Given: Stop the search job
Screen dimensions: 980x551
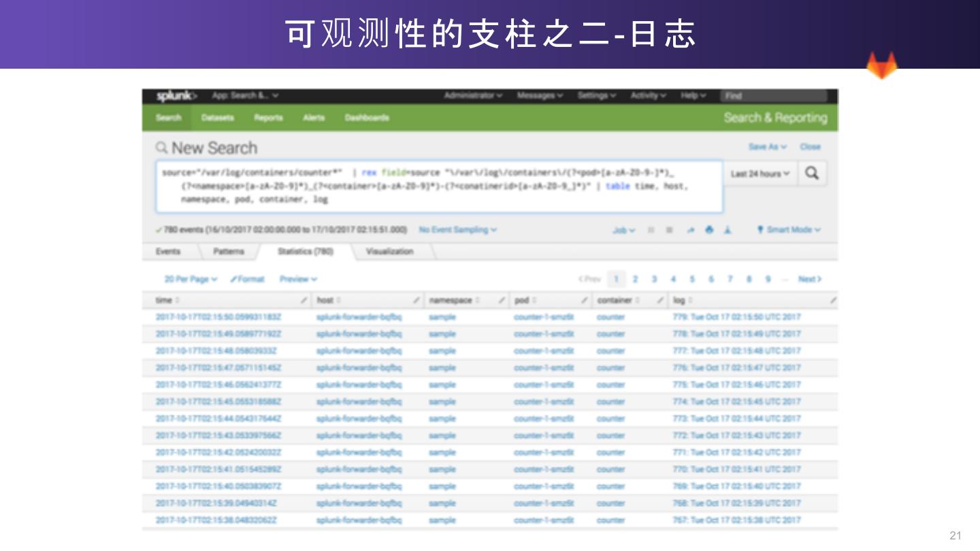Looking at the screenshot, I should [670, 231].
